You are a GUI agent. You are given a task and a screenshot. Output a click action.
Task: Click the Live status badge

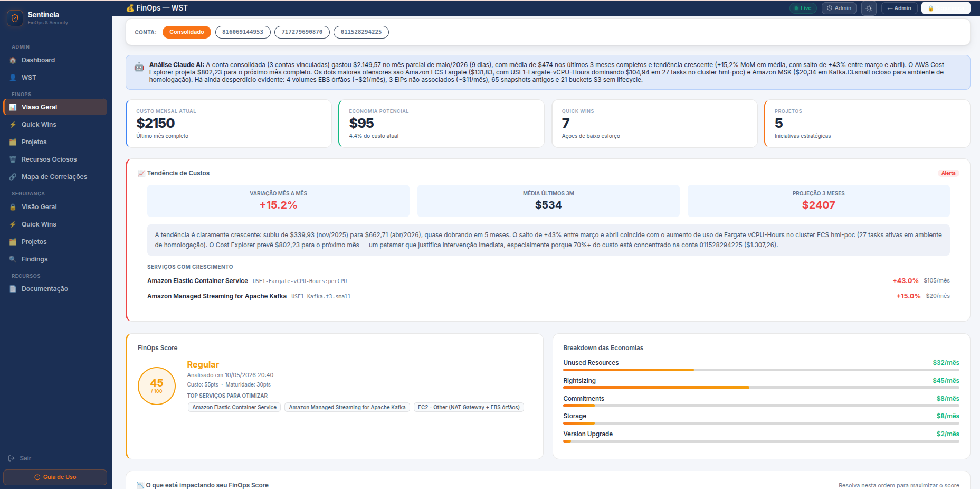pyautogui.click(x=803, y=8)
